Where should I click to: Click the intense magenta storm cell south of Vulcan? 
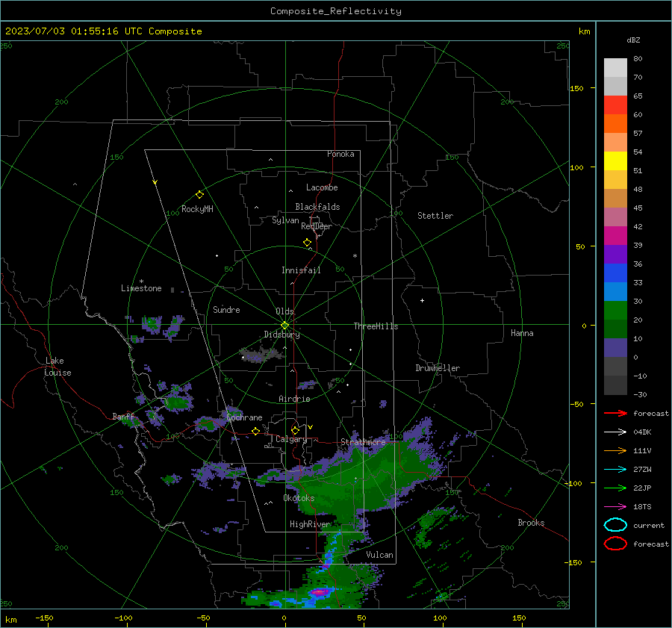pyautogui.click(x=320, y=592)
